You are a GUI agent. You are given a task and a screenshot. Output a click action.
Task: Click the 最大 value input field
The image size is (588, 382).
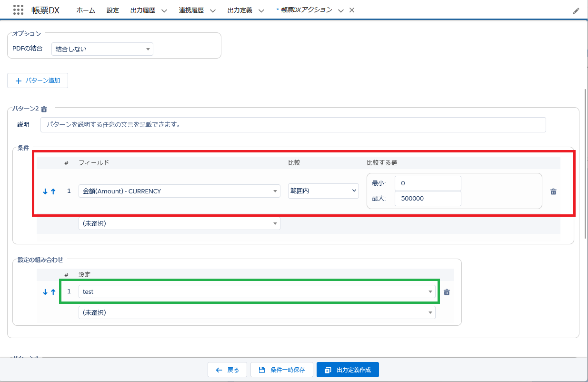pyautogui.click(x=428, y=199)
